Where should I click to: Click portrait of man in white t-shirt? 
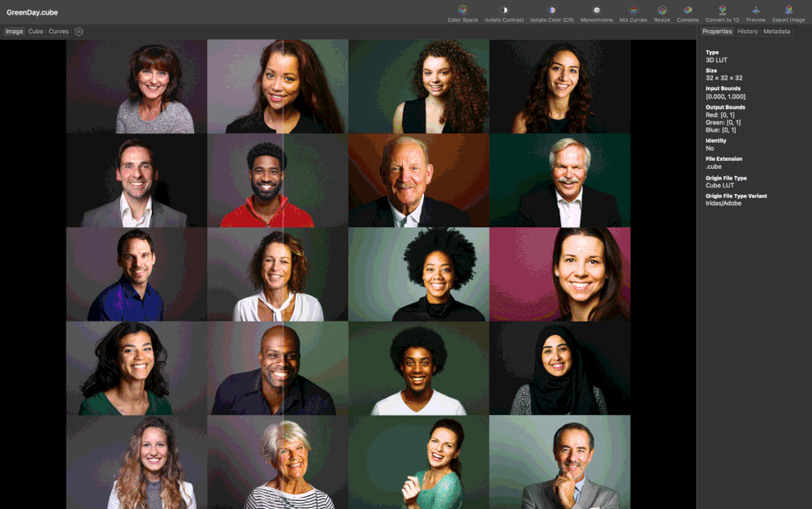[419, 369]
